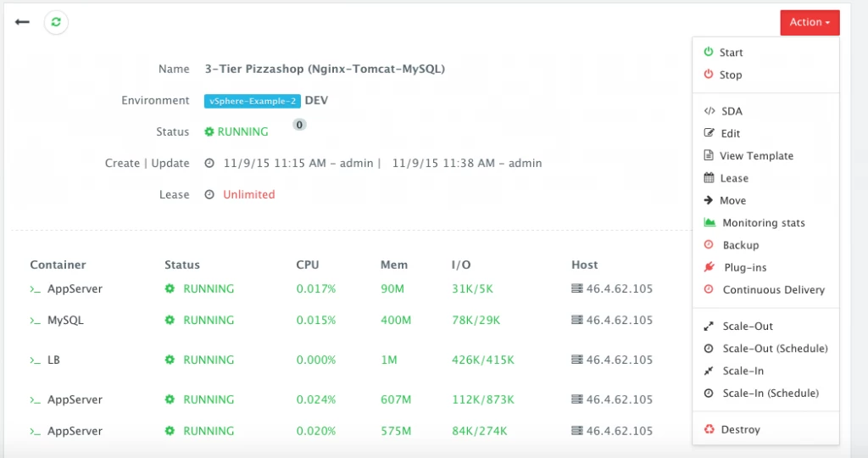Click AppServer name with 0.017% CPU
The image size is (868, 458).
75,288
